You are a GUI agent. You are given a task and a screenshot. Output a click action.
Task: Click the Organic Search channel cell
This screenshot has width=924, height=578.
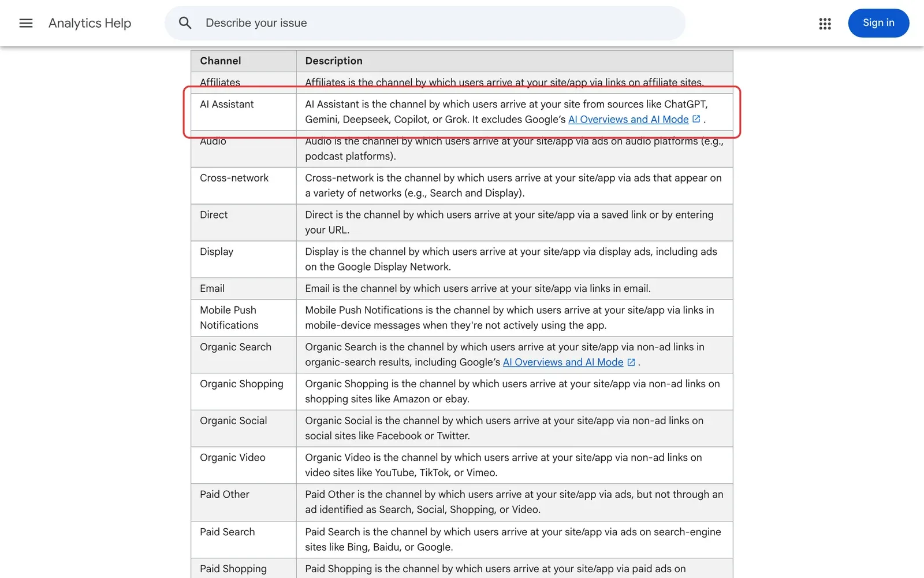tap(244, 355)
